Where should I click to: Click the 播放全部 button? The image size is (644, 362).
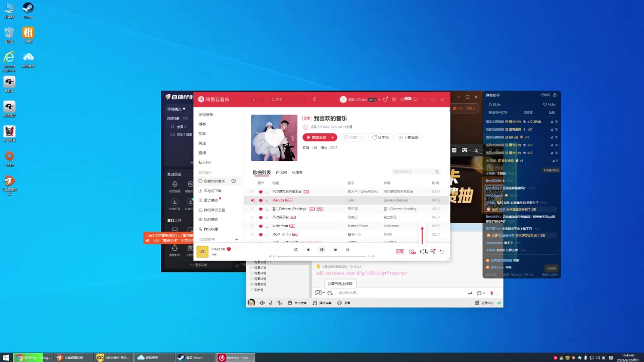tap(320, 137)
